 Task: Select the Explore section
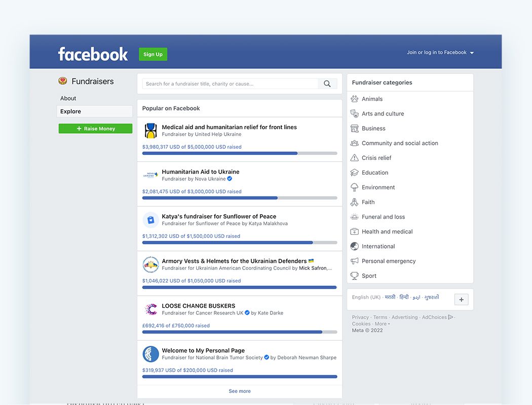pyautogui.click(x=95, y=111)
